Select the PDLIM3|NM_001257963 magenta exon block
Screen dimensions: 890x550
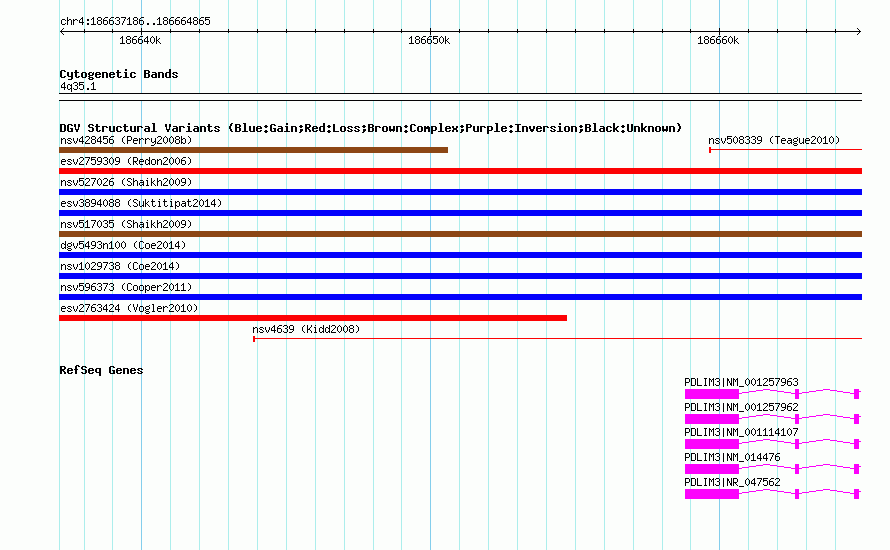[712, 394]
